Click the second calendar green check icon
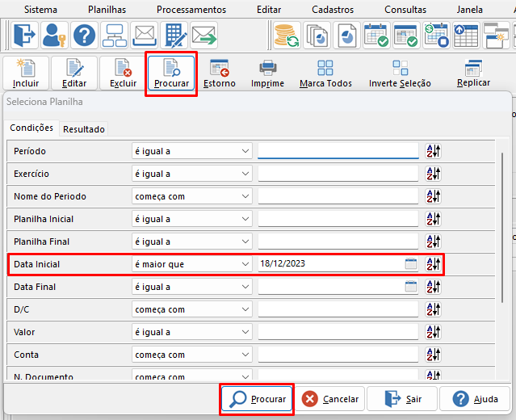516x420 pixels. coord(406,36)
